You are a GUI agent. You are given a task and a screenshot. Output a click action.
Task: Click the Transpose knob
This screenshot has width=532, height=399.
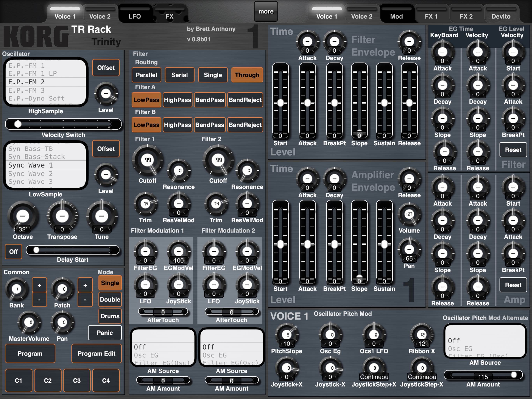point(62,216)
